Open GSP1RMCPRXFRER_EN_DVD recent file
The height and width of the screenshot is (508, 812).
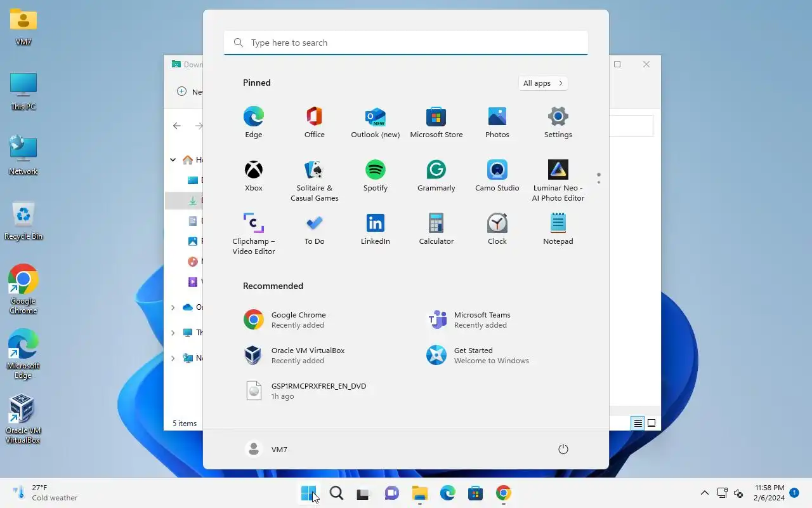click(x=314, y=391)
